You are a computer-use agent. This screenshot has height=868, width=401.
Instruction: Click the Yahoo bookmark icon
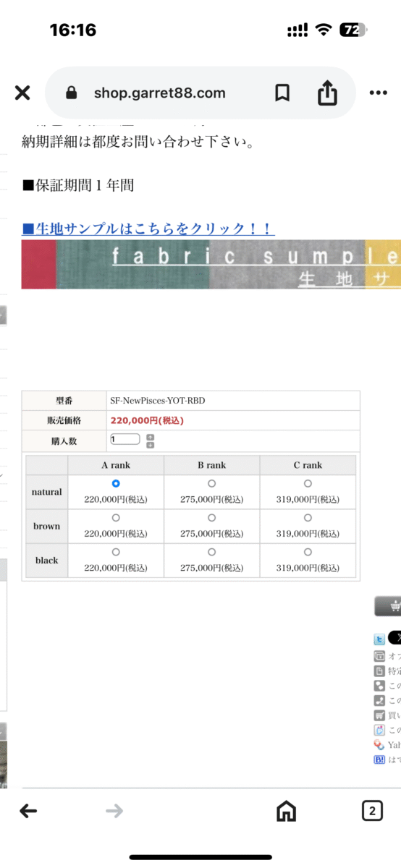coord(379,744)
